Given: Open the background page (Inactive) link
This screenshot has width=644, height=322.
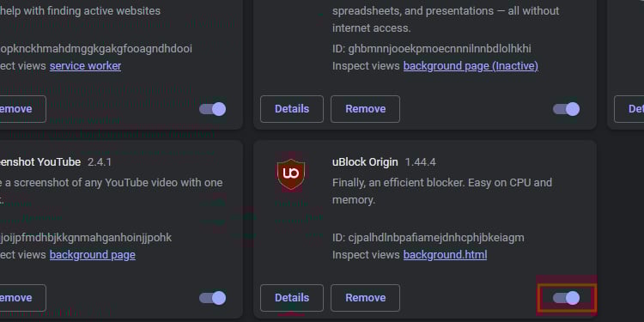Looking at the screenshot, I should [471, 66].
